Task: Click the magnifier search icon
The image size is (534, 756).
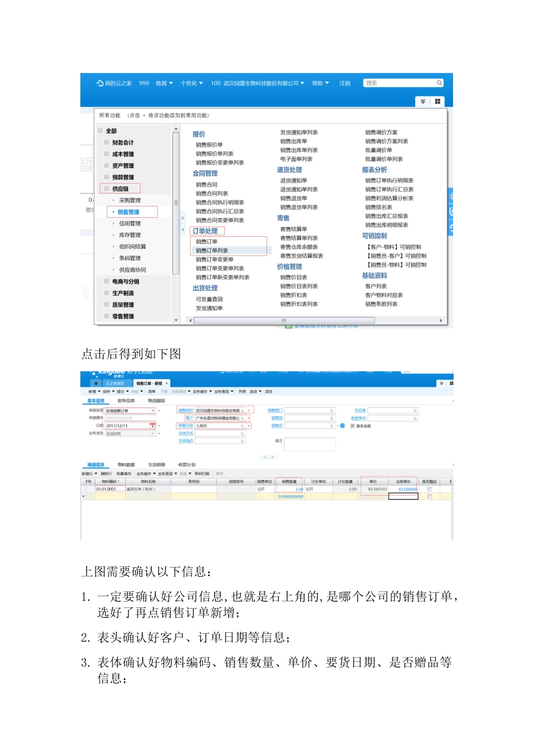Action: 440,83
